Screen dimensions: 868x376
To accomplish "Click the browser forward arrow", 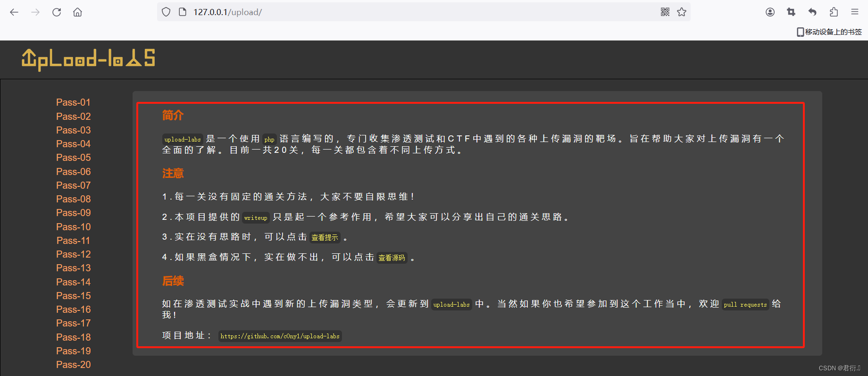I will click(x=35, y=12).
